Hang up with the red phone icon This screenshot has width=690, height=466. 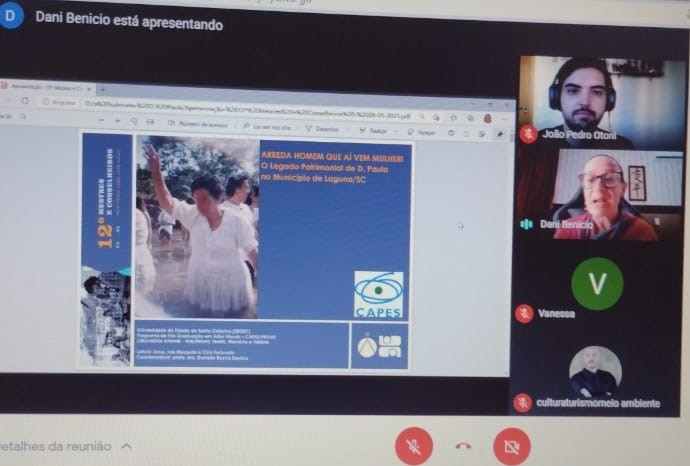462,447
